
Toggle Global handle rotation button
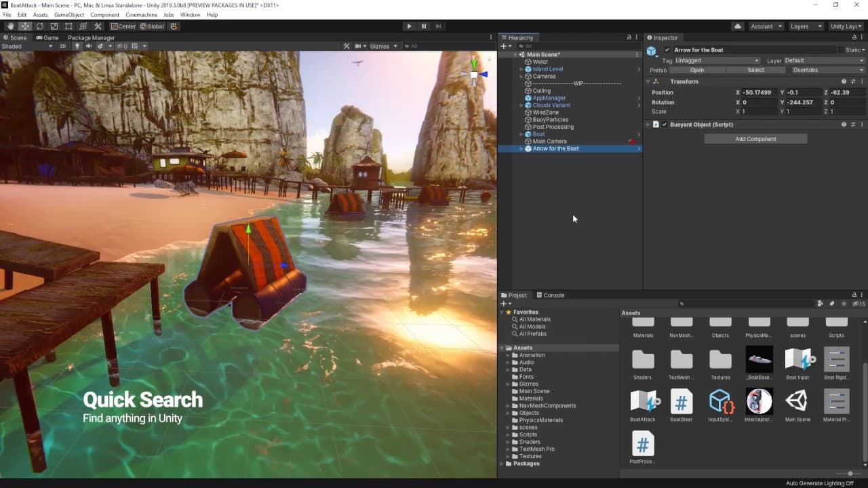152,26
